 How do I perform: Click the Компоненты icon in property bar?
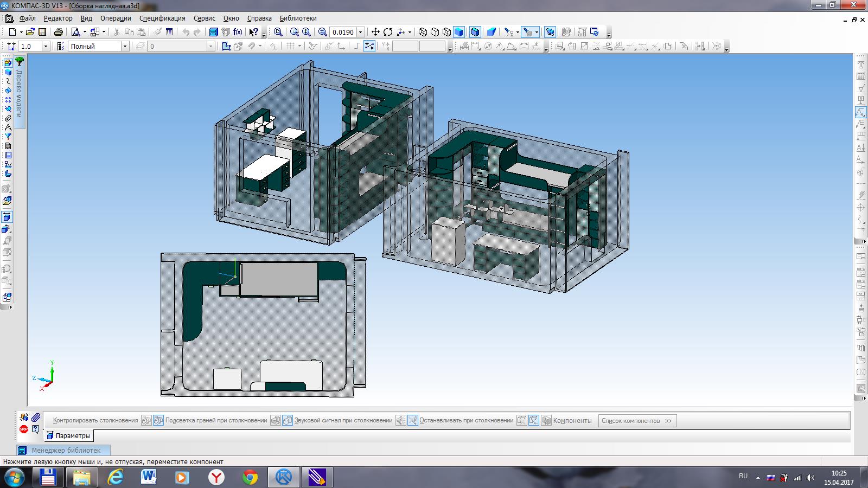546,420
